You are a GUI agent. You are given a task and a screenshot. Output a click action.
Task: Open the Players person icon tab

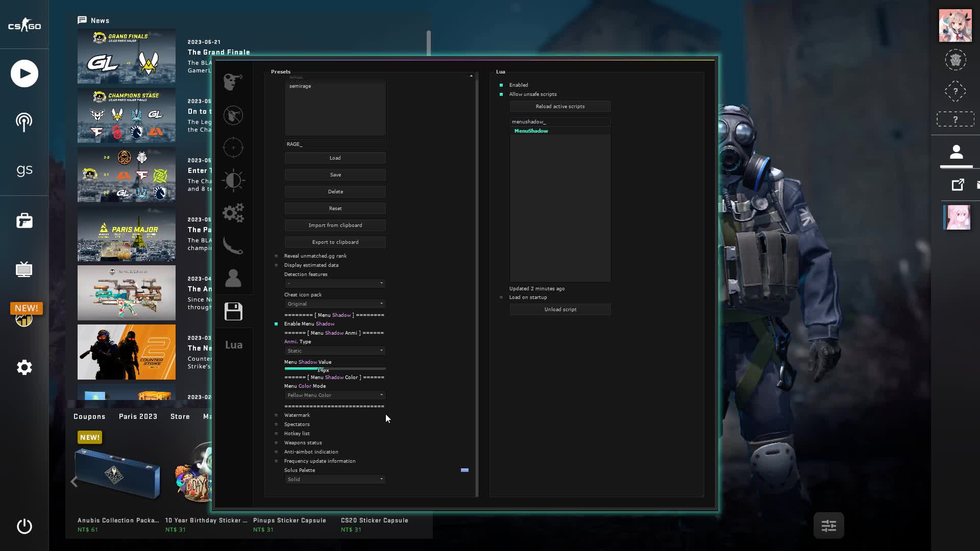(233, 278)
